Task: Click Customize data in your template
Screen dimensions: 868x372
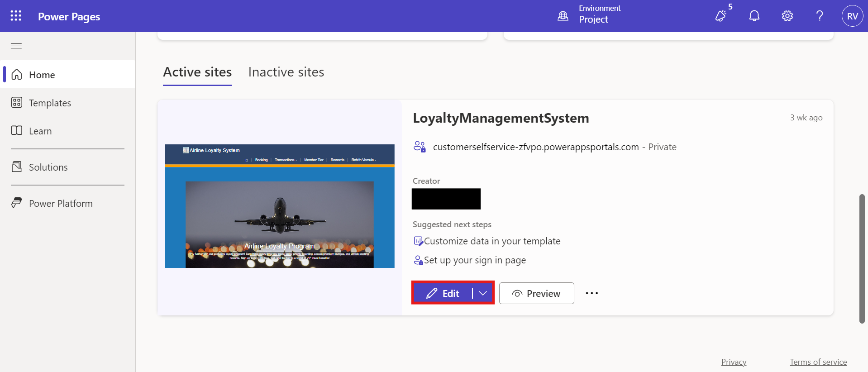Action: [x=492, y=241]
